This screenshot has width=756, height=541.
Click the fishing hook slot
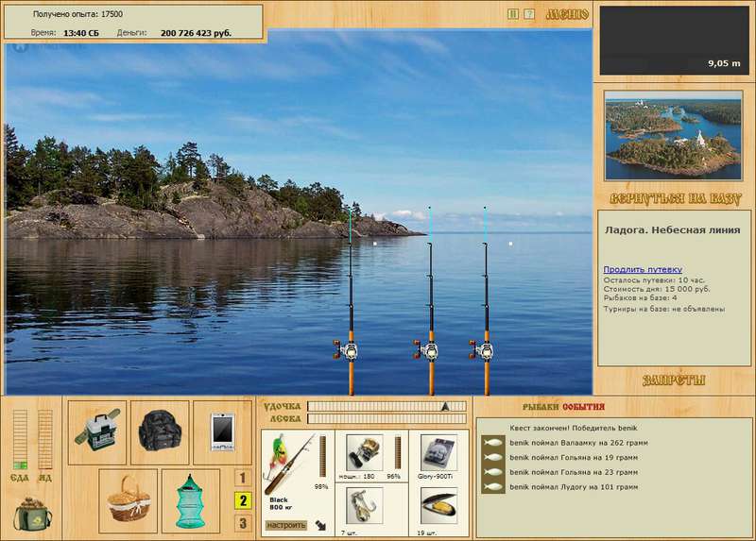pyautogui.click(x=365, y=505)
